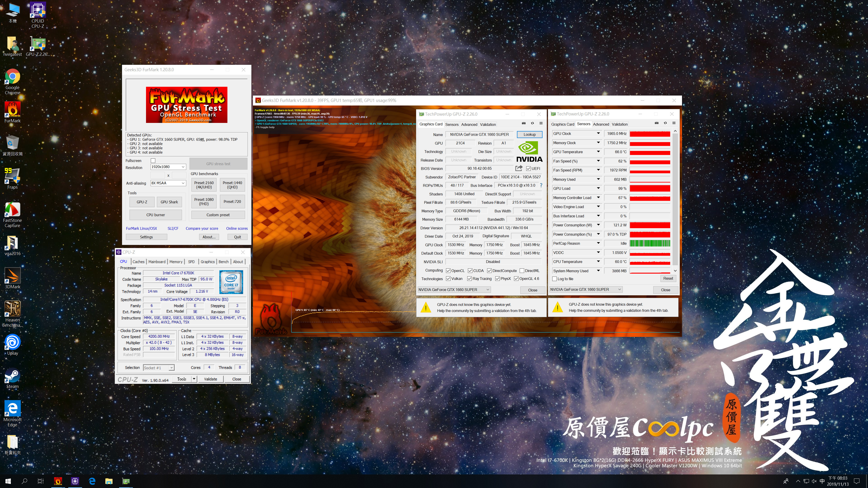The height and width of the screenshot is (488, 868).
Task: Open GPU selector dropdown in GPU-Z Graphics Card window
Action: click(x=454, y=290)
